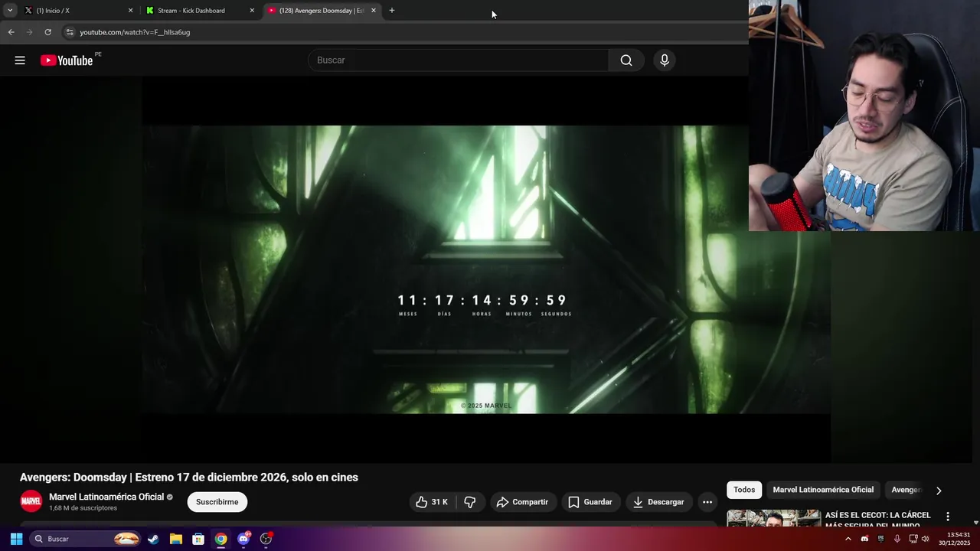This screenshot has height=551, width=980.
Task: Select the Todos filter chip
Action: 744,490
